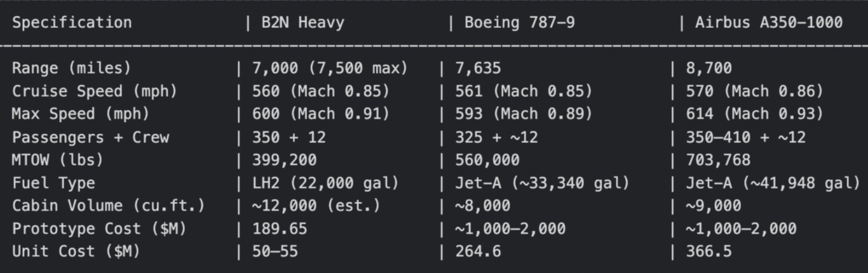Click the LH2 (22,000 gal) fuel value
Image resolution: width=868 pixels, height=273 pixels.
pyautogui.click(x=326, y=183)
